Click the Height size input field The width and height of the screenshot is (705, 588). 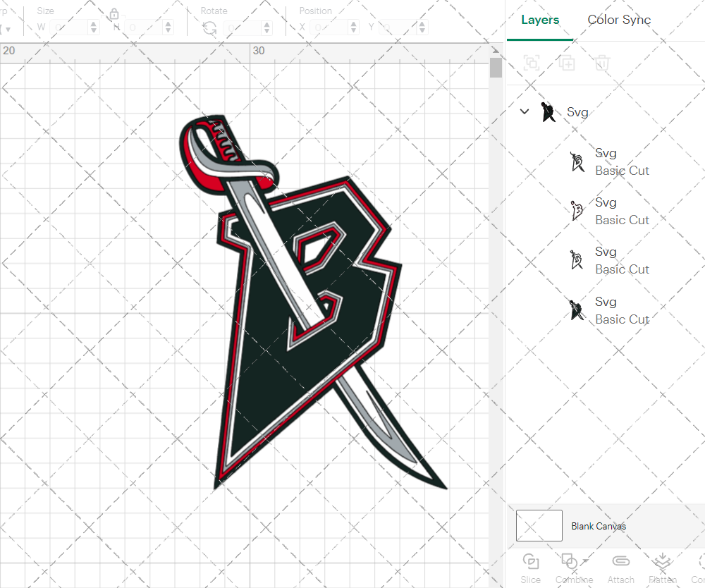coord(144,27)
